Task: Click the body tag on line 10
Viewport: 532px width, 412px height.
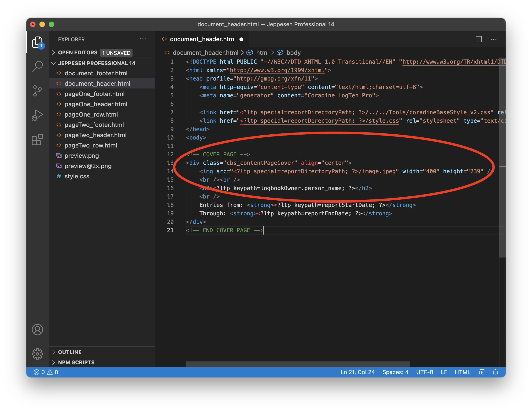Action: pos(196,138)
